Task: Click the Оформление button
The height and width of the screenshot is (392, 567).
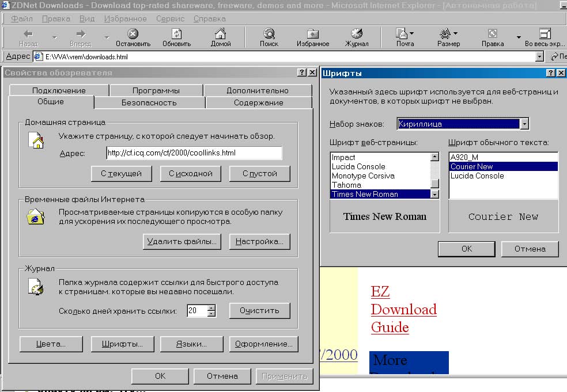Action: (263, 344)
